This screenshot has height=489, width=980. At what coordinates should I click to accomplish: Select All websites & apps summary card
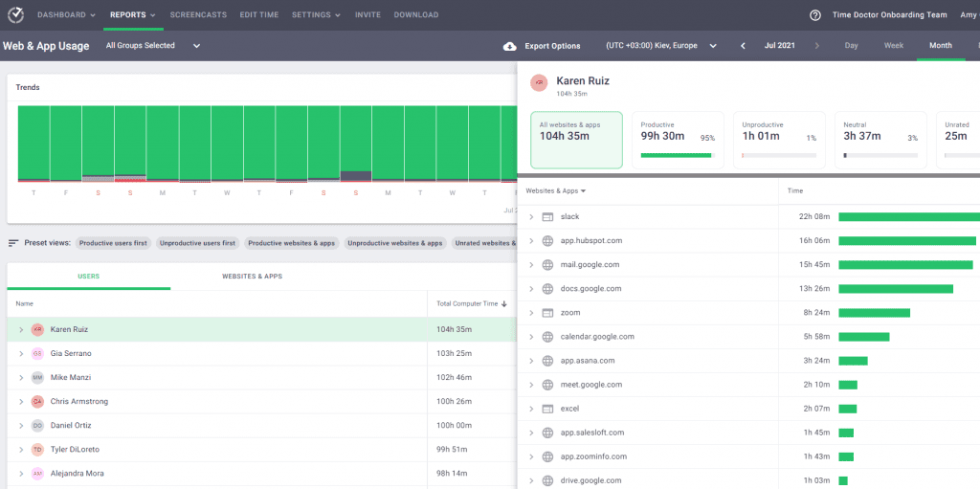click(576, 140)
